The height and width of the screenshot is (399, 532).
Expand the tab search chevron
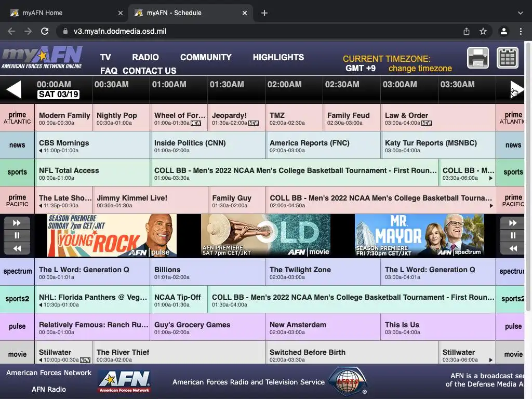[521, 13]
